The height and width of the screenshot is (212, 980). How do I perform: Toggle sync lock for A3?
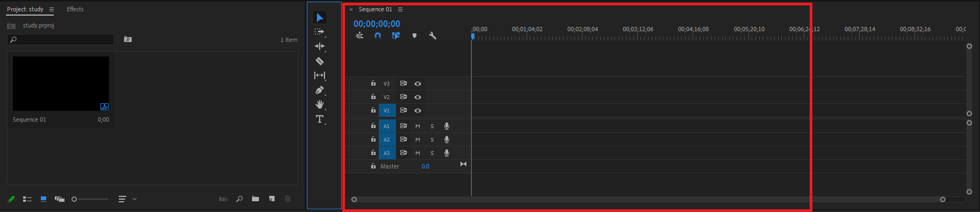(403, 153)
